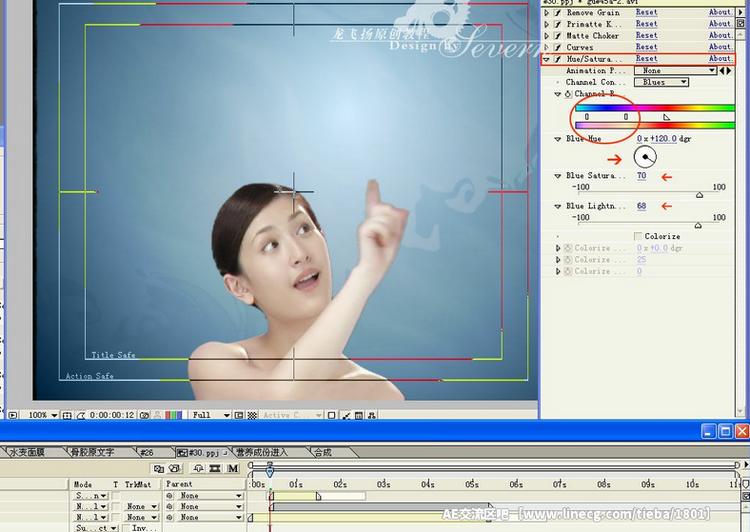The width and height of the screenshot is (750, 532).
Task: Toggle pixel aspect ratio correction icon
Action: (331, 415)
